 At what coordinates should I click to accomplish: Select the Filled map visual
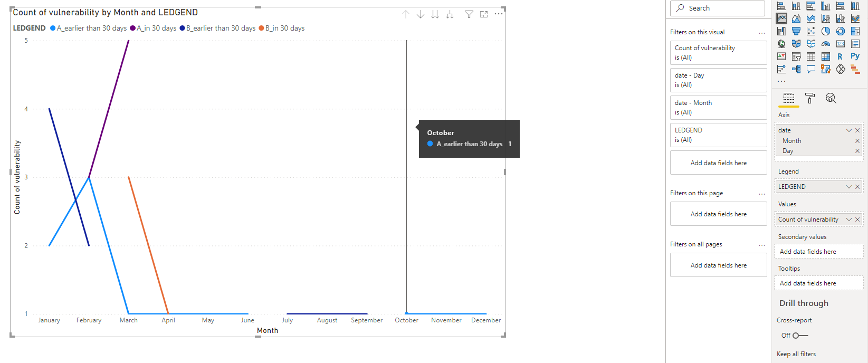796,44
